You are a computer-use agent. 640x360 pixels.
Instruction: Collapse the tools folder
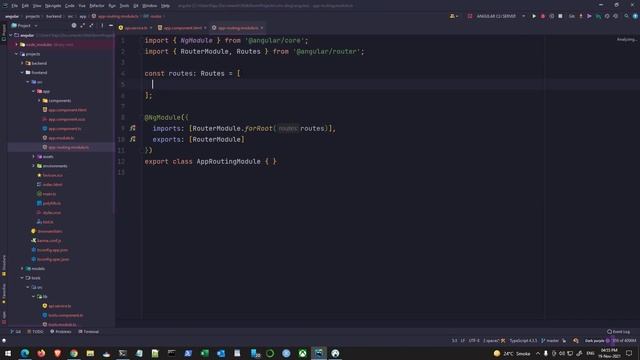pyautogui.click(x=22, y=278)
